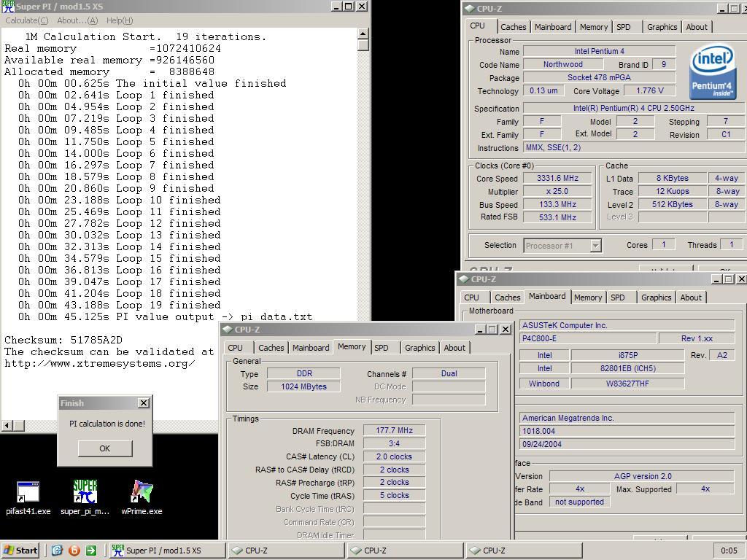Select first CPU-Z taskbar button
This screenshot has height=560, width=747.
click(286, 551)
